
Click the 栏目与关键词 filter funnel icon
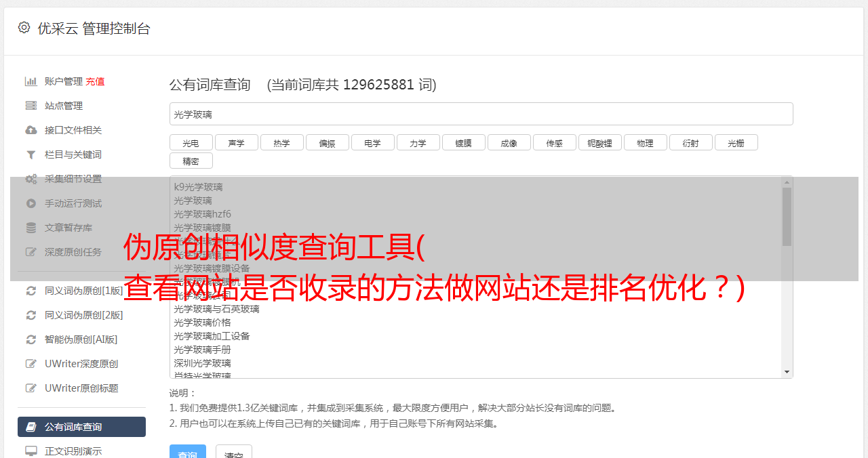pyautogui.click(x=31, y=154)
